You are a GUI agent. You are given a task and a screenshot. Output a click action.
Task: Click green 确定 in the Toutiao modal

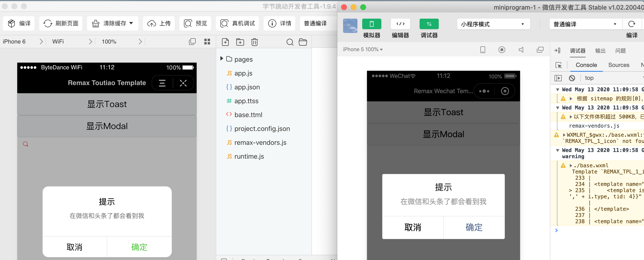[x=139, y=247]
